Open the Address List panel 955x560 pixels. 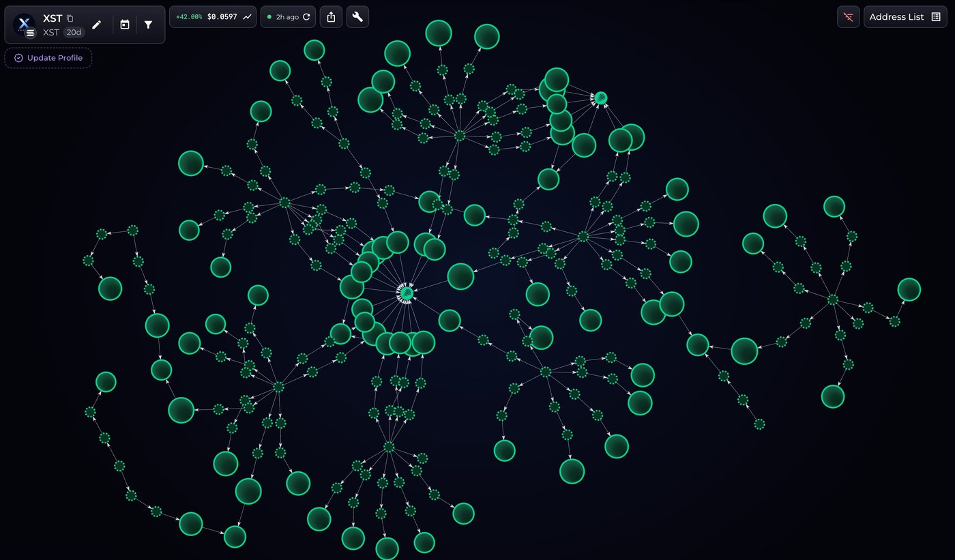click(905, 17)
